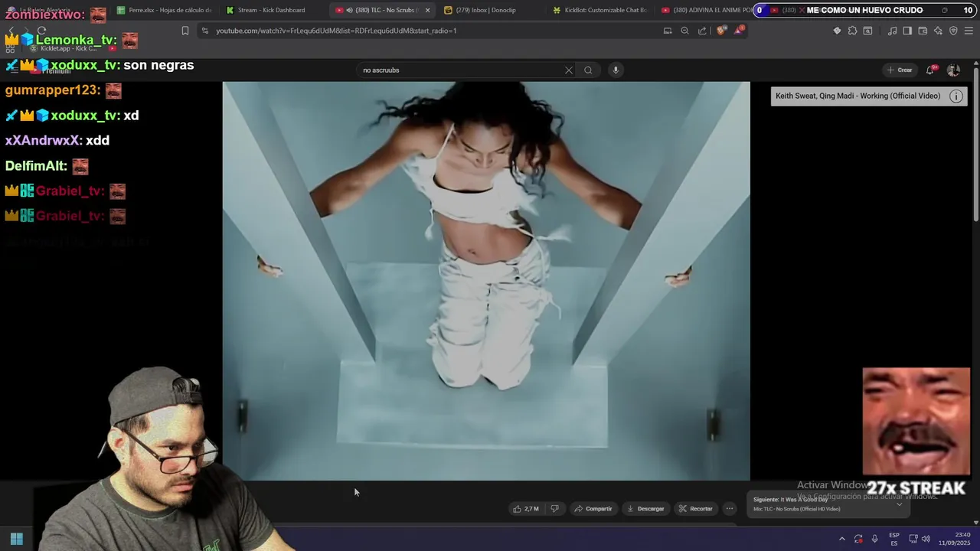Clear the YouTube search box with the X
Image resolution: width=980 pixels, height=551 pixels.
point(568,70)
